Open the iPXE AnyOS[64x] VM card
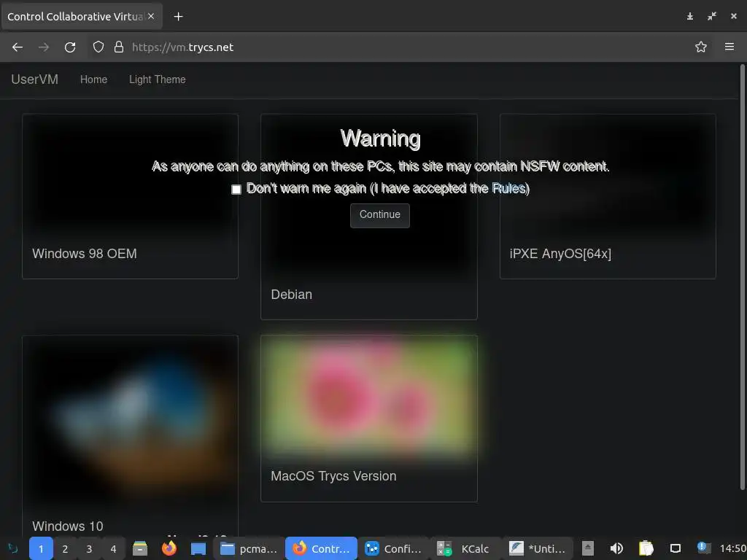The image size is (747, 560). click(608, 196)
